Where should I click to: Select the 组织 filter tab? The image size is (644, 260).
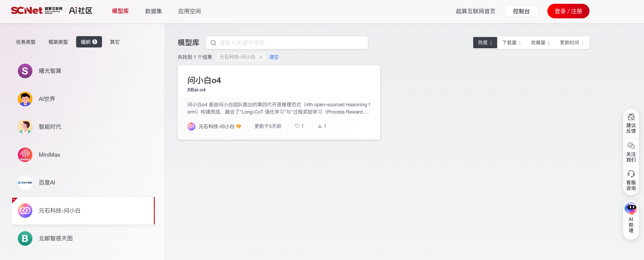(89, 42)
